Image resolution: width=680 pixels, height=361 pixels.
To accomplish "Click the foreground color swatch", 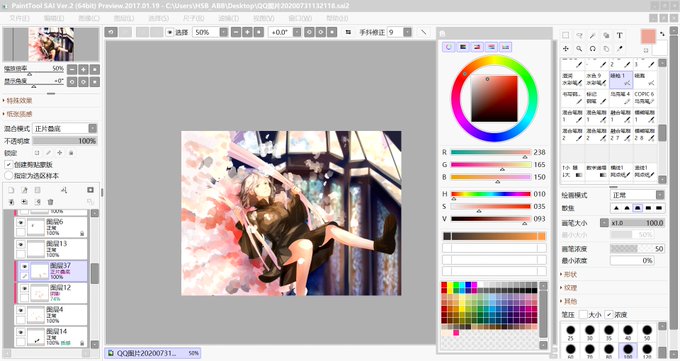I will pos(648,36).
